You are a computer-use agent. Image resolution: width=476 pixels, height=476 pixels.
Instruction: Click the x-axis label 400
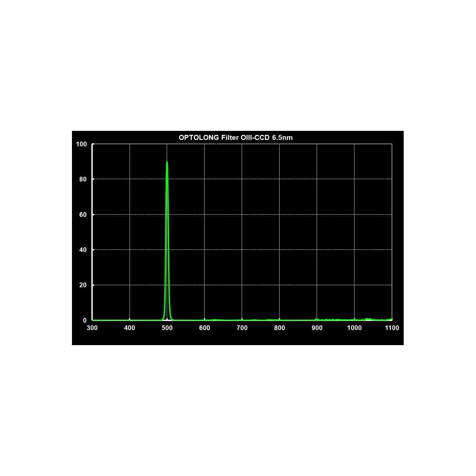coord(130,328)
